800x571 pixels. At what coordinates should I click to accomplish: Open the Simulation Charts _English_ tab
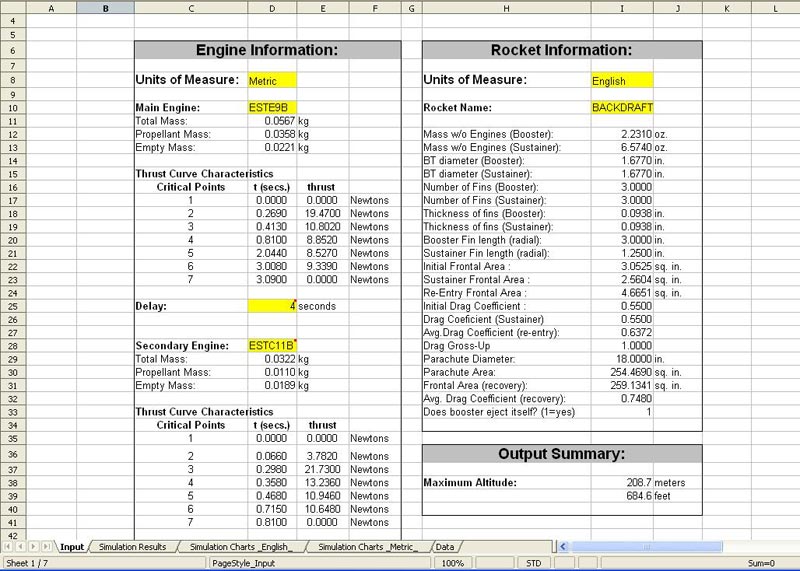(240, 547)
